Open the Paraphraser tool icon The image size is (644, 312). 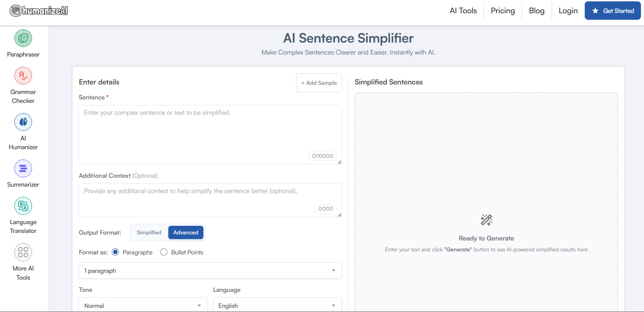click(x=23, y=38)
